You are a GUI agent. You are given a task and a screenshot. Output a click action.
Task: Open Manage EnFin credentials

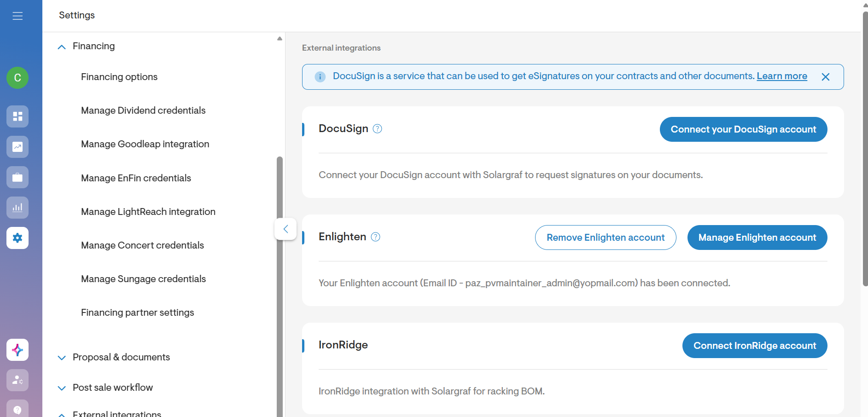136,178
